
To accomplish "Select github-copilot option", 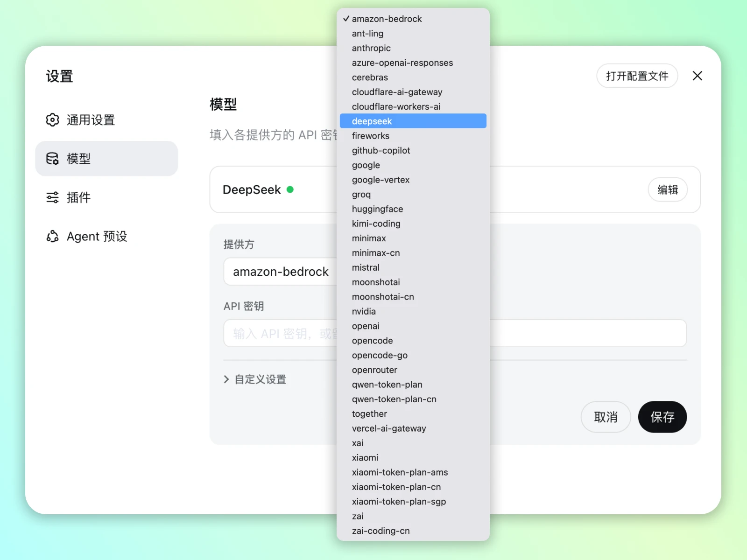I will 413,150.
